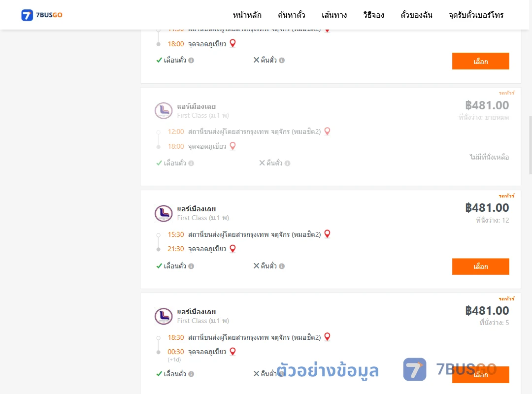Click the 18:30 departure time
532x394 pixels.
tap(176, 337)
